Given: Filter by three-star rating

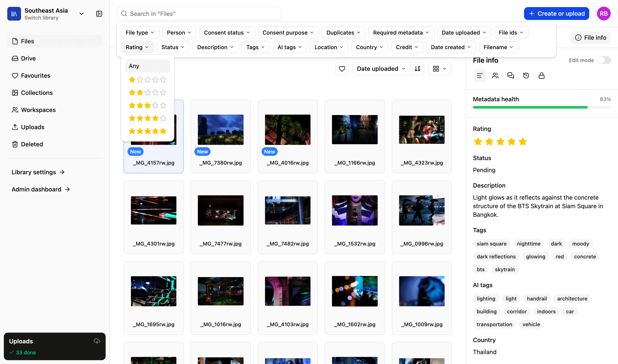Looking at the screenshot, I should click(x=147, y=105).
